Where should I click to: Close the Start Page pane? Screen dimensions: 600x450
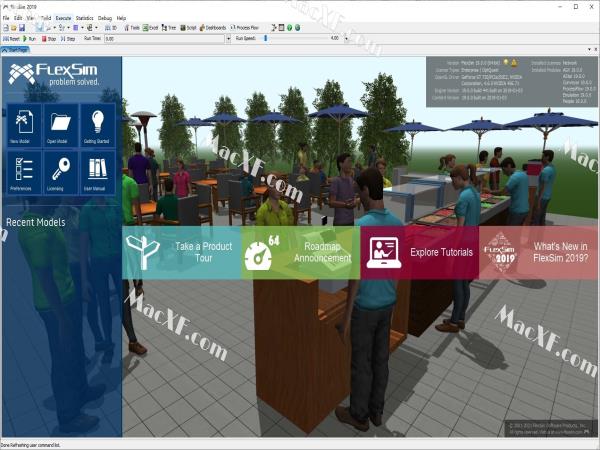coord(595,50)
